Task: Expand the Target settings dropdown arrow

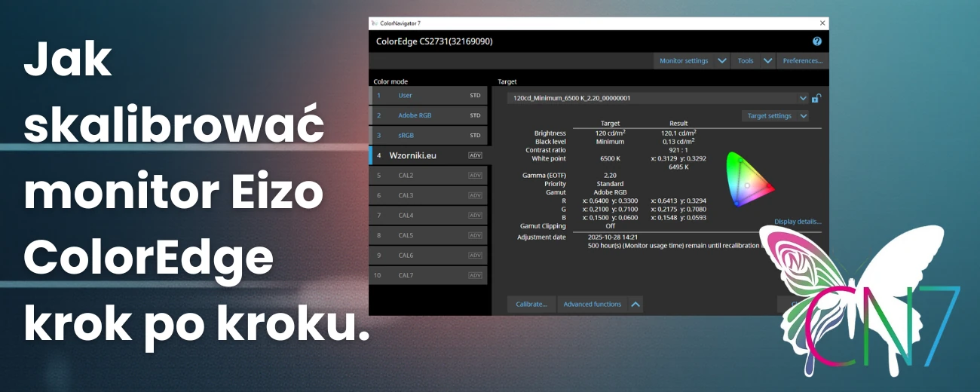Action: 804,116
